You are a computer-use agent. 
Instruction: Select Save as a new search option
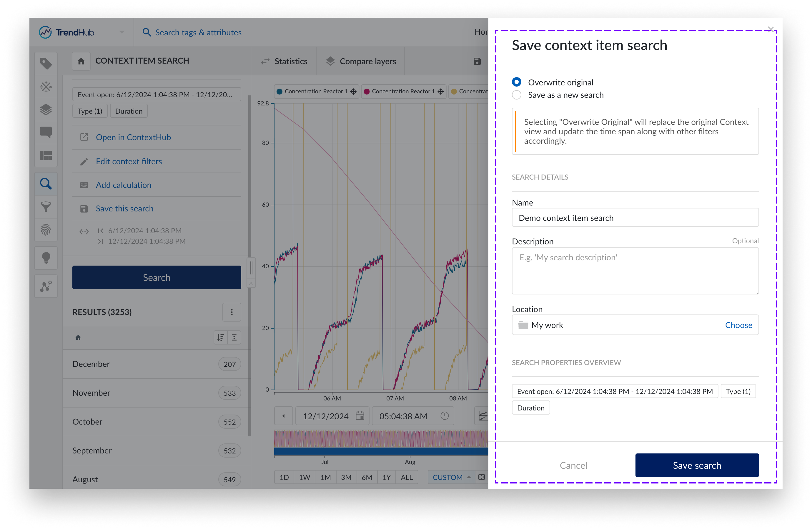tap(516, 95)
